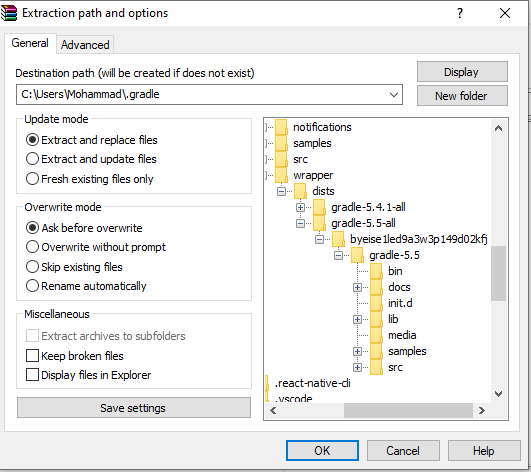Click the horizontal scrollbar thumb in folder tree
This screenshot has height=472, width=531.
tap(408, 410)
